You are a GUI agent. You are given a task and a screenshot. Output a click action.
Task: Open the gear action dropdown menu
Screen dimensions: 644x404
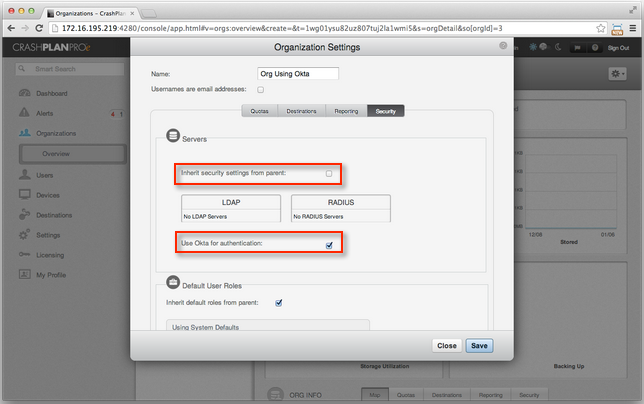tap(617, 74)
